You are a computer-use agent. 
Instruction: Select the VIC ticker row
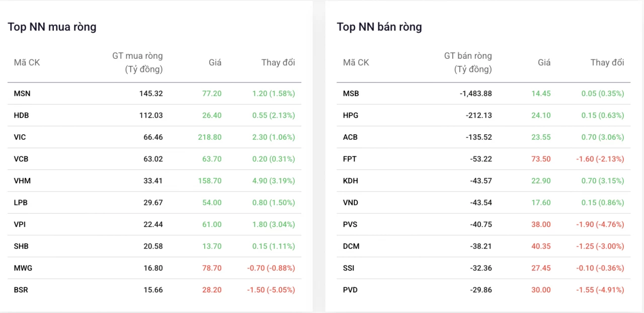tap(154, 137)
